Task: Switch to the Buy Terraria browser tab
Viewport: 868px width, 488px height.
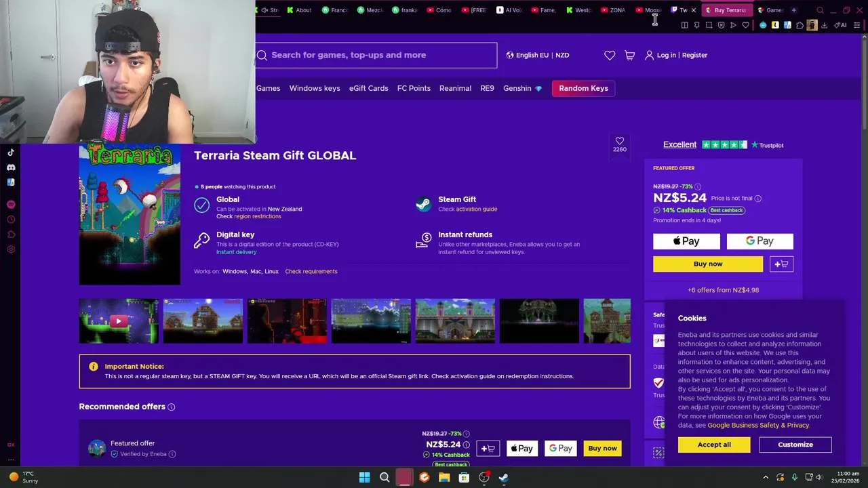Action: (x=727, y=10)
